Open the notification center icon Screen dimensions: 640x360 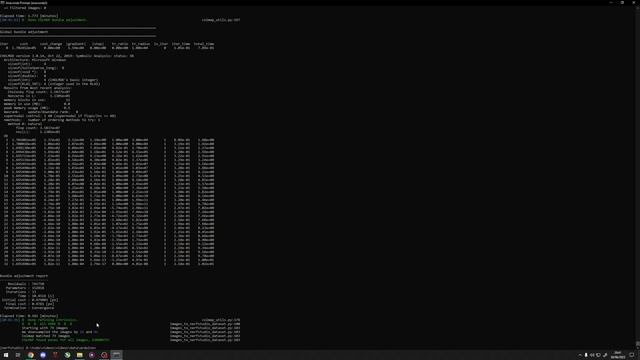[x=632, y=355]
